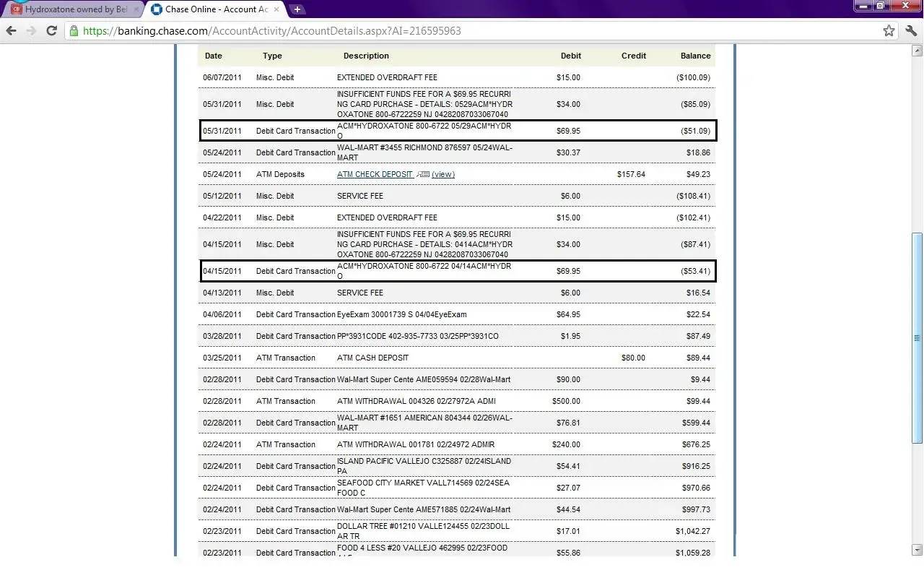Reload the Chase account page
This screenshot has width=924, height=578.
pyautogui.click(x=51, y=30)
